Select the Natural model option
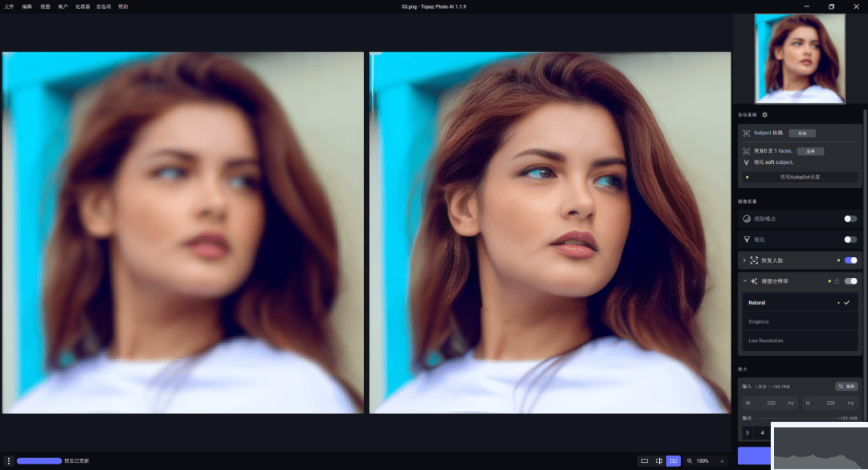Screen dimensions: 868x470 800,303
